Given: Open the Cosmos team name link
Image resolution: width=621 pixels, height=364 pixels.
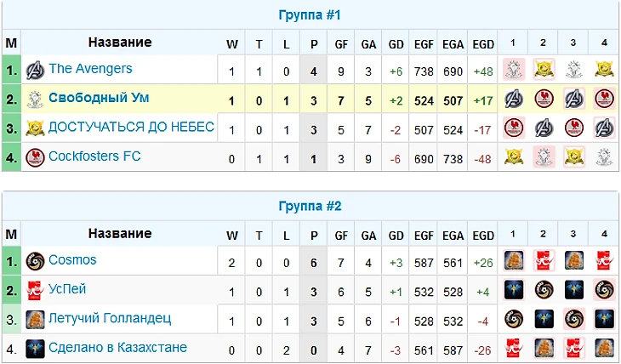Looking at the screenshot, I should 72,260.
